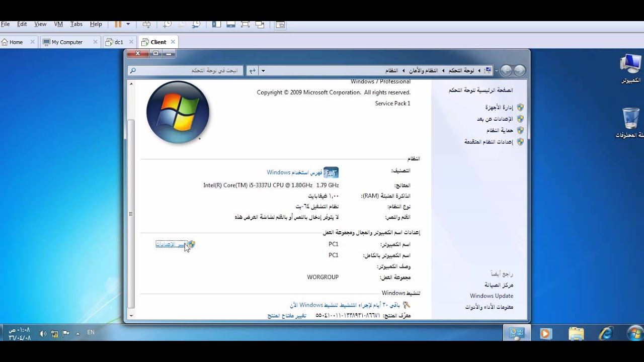This screenshot has width=644, height=362.
Task: Open the Computer desktop icon
Action: tap(630, 69)
